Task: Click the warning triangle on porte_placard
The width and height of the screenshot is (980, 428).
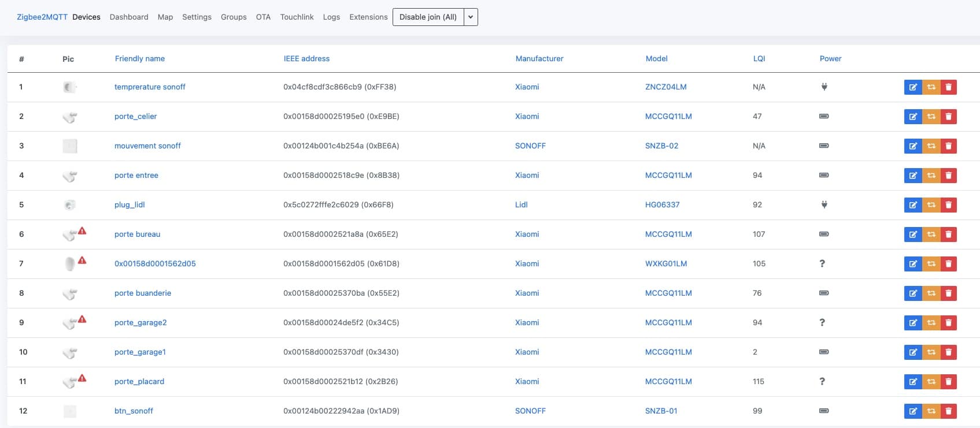Action: point(82,378)
